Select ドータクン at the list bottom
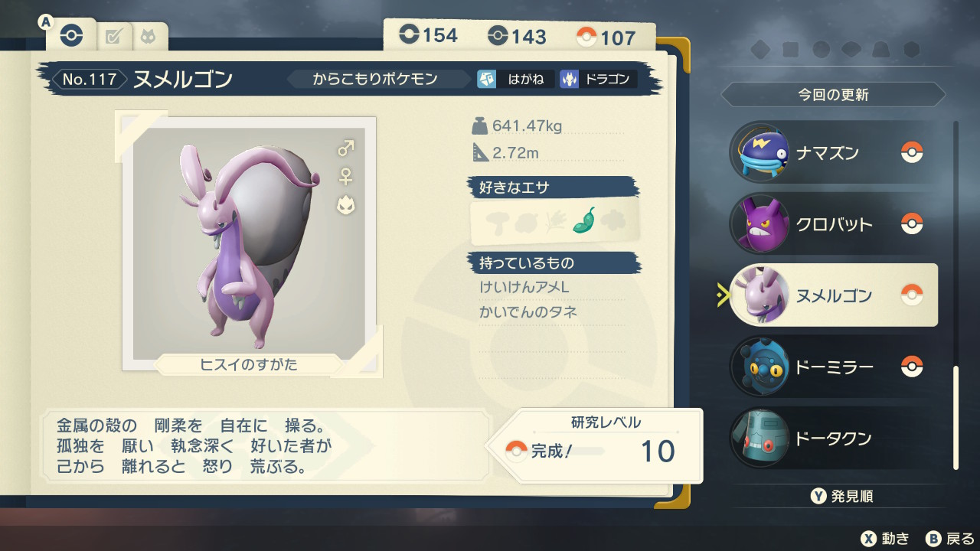 (x=832, y=439)
